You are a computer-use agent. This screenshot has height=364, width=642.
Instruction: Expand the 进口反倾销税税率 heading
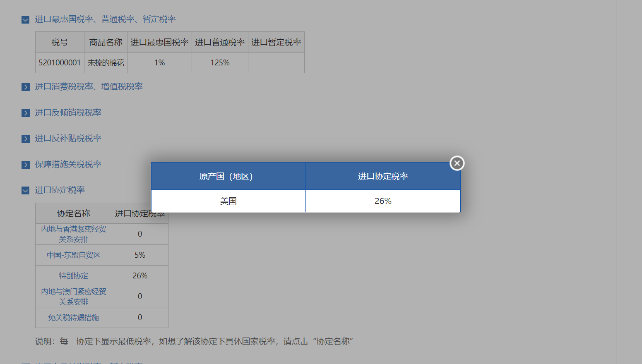click(68, 113)
